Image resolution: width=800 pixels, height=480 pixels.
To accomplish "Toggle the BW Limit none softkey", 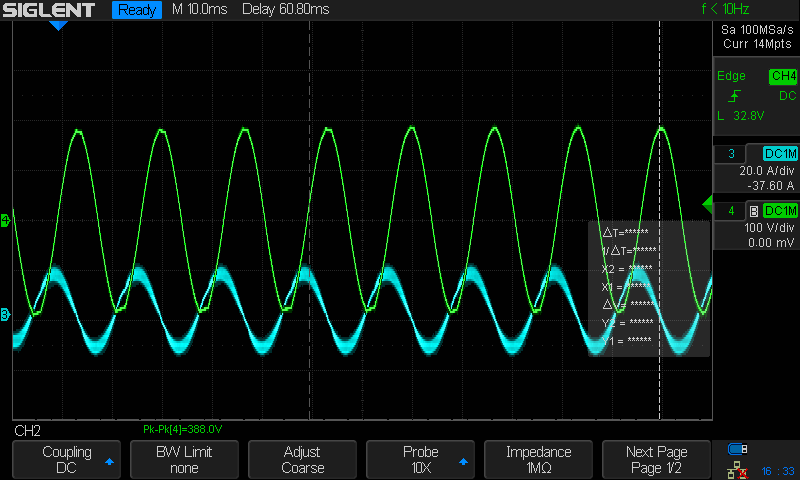I will click(x=184, y=460).
